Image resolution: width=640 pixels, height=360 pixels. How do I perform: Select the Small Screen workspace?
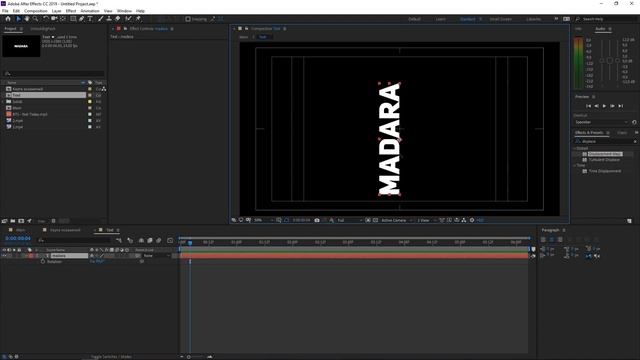pyautogui.click(x=501, y=19)
